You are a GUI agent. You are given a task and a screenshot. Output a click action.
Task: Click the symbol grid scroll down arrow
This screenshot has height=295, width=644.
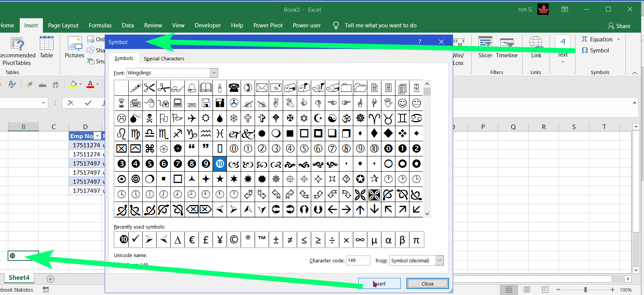[427, 214]
